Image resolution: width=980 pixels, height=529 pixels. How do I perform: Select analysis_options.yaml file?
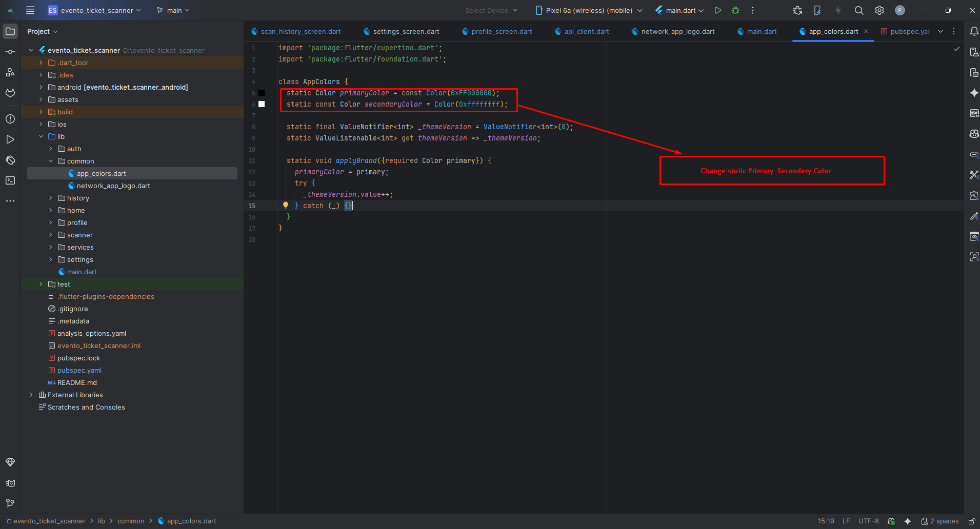point(92,333)
